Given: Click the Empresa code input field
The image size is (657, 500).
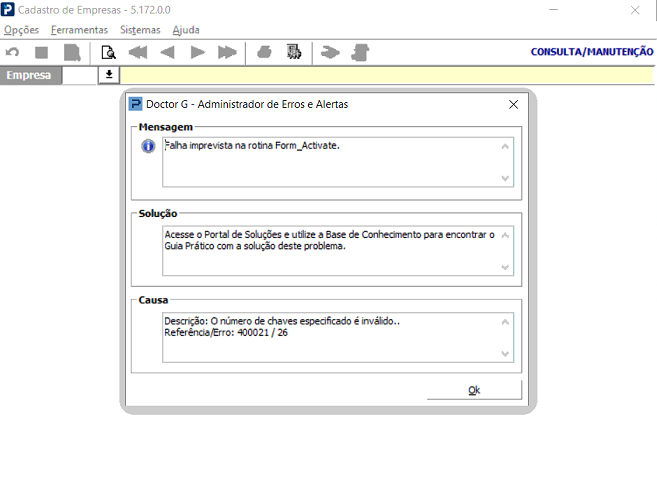Looking at the screenshot, I should [78, 75].
